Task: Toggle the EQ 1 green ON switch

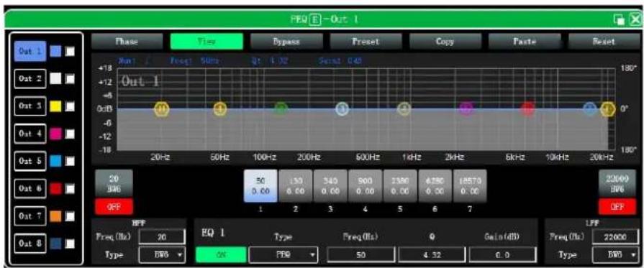Action: click(221, 255)
